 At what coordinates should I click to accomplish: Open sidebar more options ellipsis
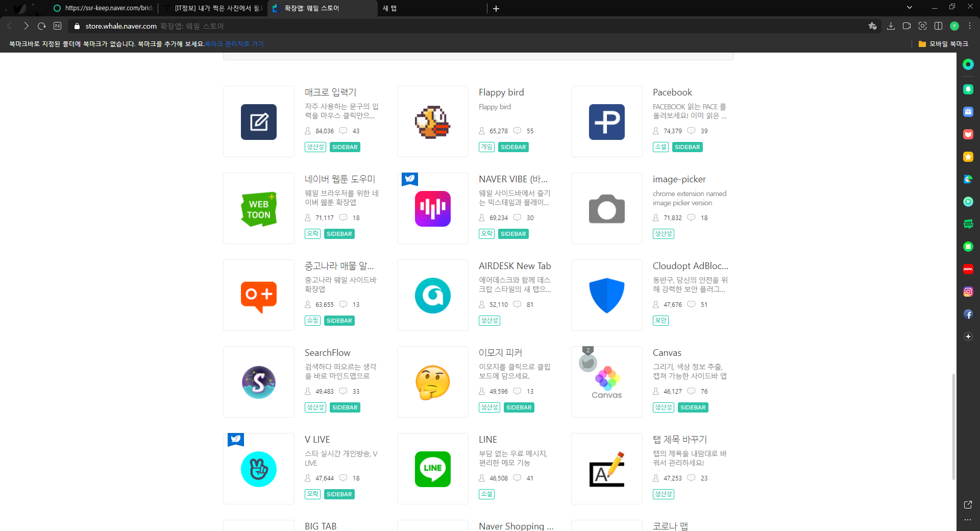[x=968, y=520]
